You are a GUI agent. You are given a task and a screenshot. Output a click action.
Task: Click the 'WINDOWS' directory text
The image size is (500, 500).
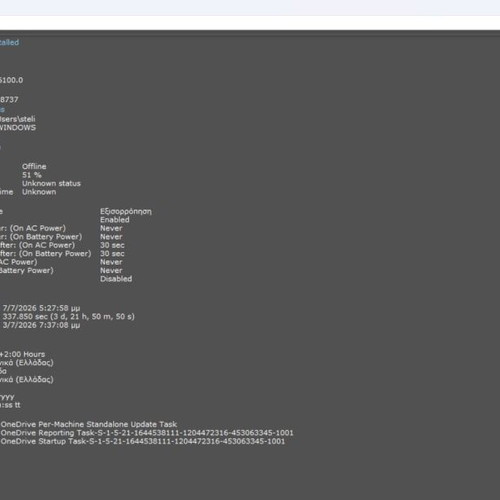point(18,127)
